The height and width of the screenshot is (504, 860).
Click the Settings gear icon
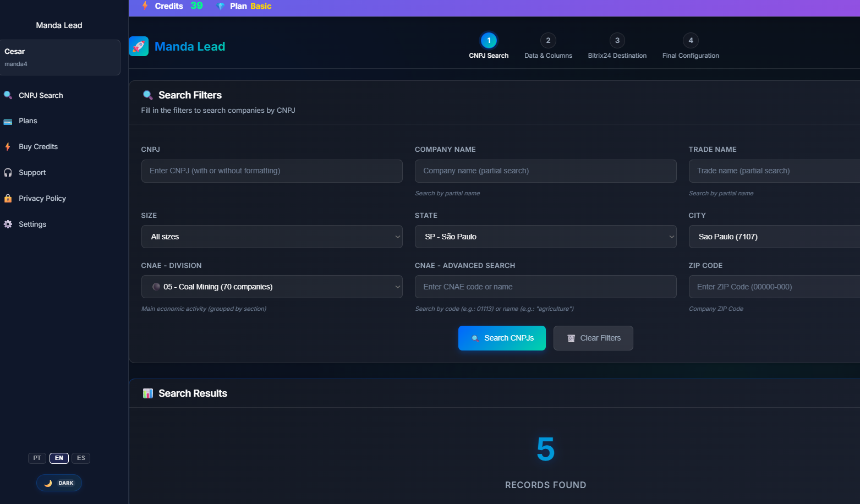click(x=8, y=224)
